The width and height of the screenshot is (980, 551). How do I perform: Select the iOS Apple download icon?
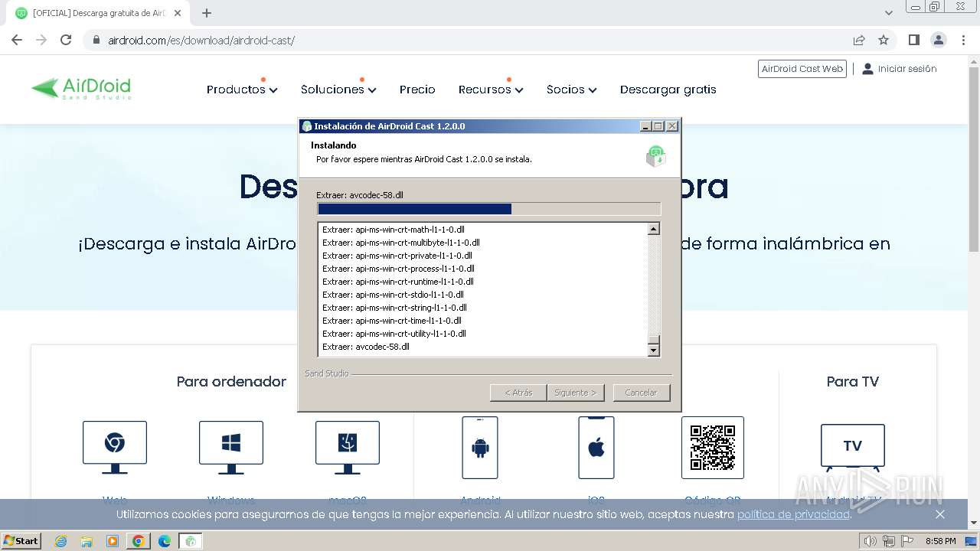(x=596, y=448)
